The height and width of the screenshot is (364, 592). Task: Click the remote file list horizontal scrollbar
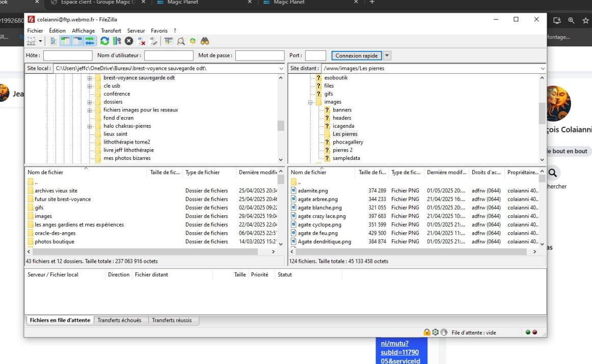412,251
